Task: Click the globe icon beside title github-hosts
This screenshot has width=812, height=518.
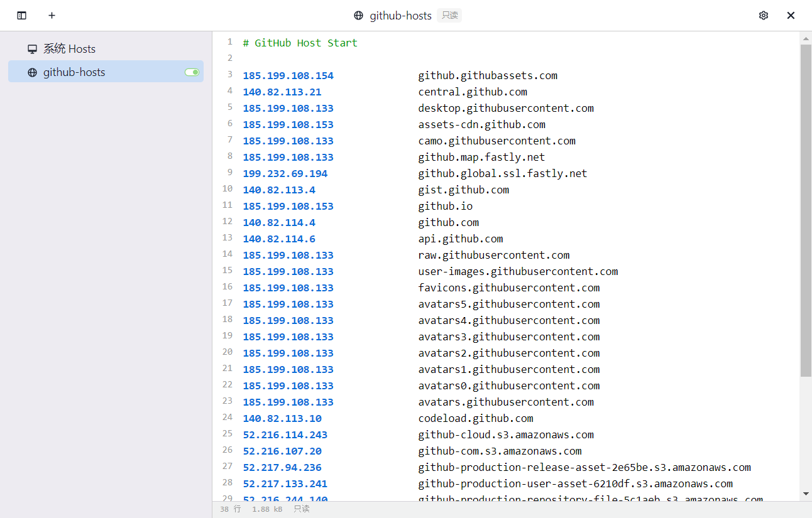Action: 359,16
